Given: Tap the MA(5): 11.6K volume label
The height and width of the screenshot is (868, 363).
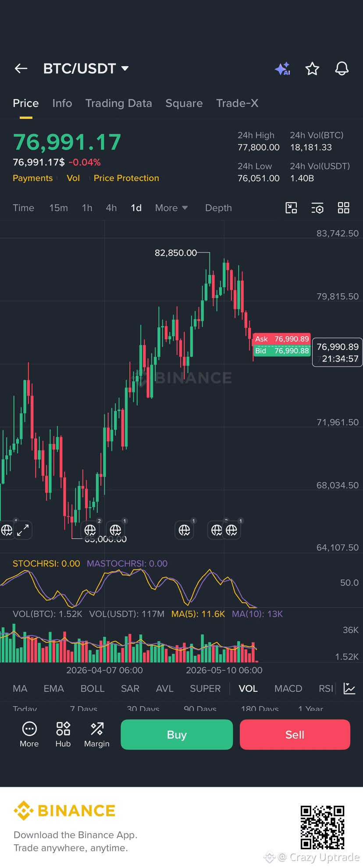Looking at the screenshot, I should click(198, 614).
